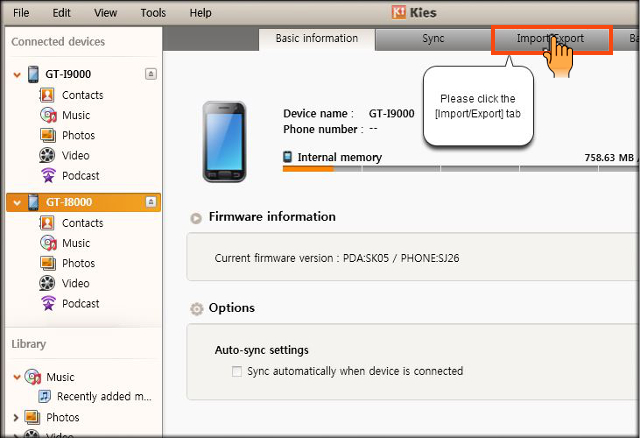Viewport: 640px width, 438px height.
Task: Click the Auto-sync settings label
Action: [x=262, y=350]
